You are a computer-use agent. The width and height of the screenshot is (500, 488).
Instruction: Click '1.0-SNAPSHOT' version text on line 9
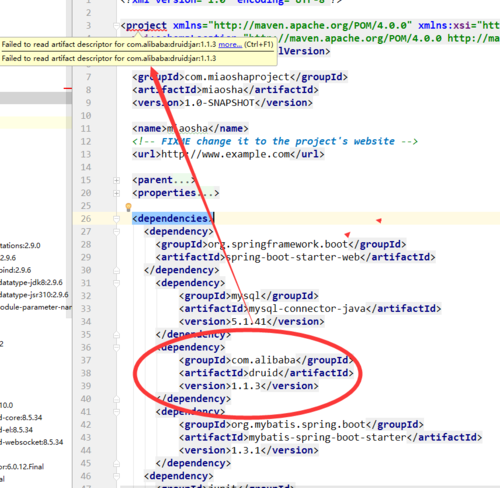[x=219, y=103]
